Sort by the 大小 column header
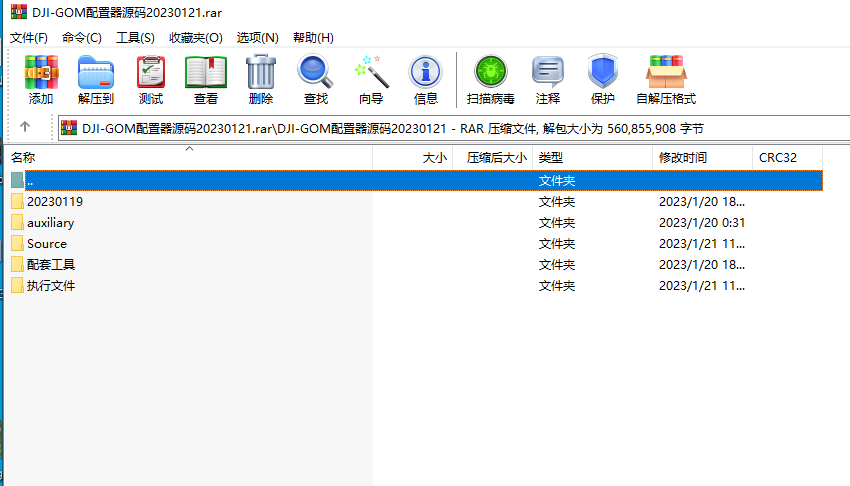The height and width of the screenshot is (486, 850). [x=413, y=158]
